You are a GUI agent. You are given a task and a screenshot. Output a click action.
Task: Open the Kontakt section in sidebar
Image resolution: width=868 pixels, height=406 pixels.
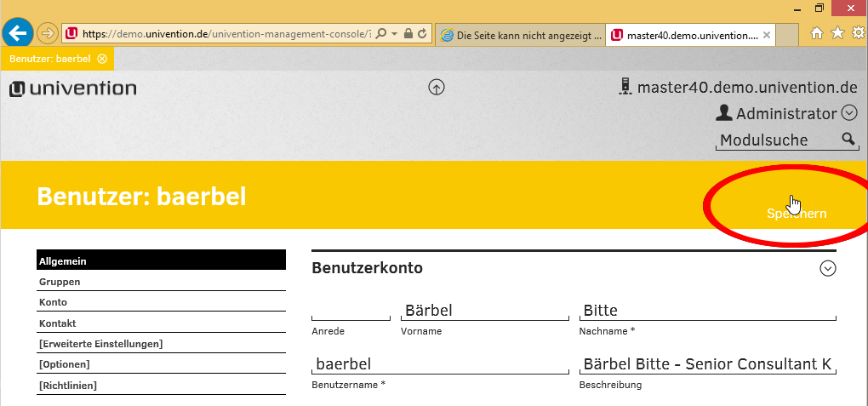click(x=57, y=323)
